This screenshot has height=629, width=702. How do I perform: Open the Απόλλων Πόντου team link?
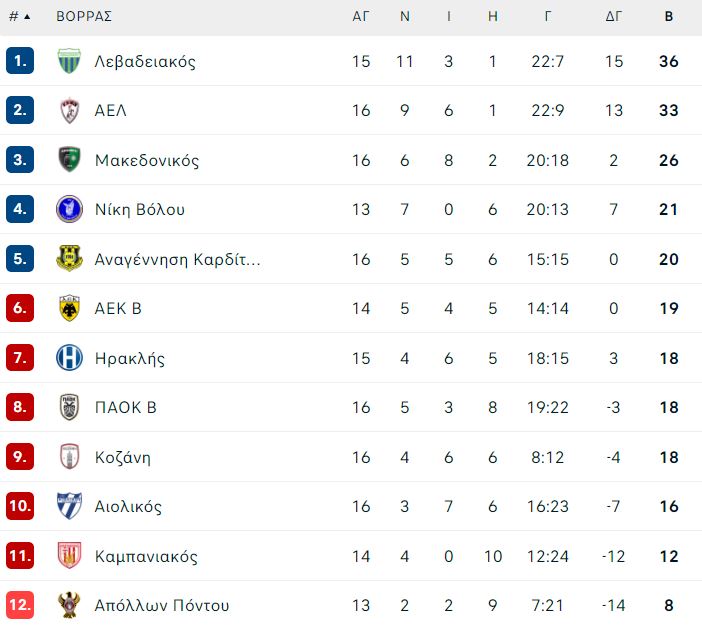point(162,605)
